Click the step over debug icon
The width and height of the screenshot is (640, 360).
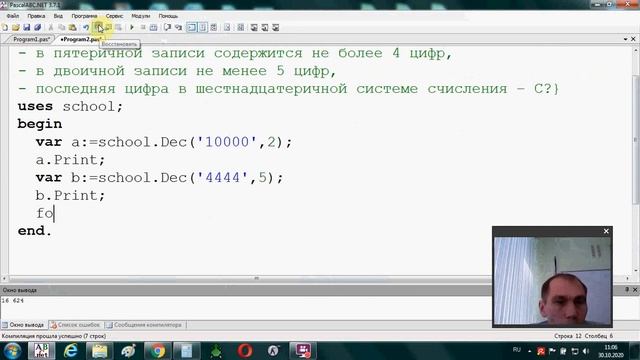(167, 27)
